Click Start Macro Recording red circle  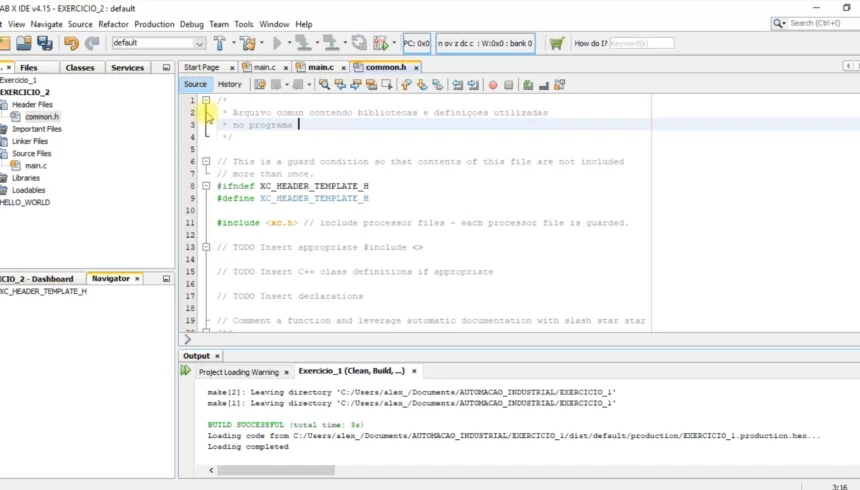coord(493,85)
